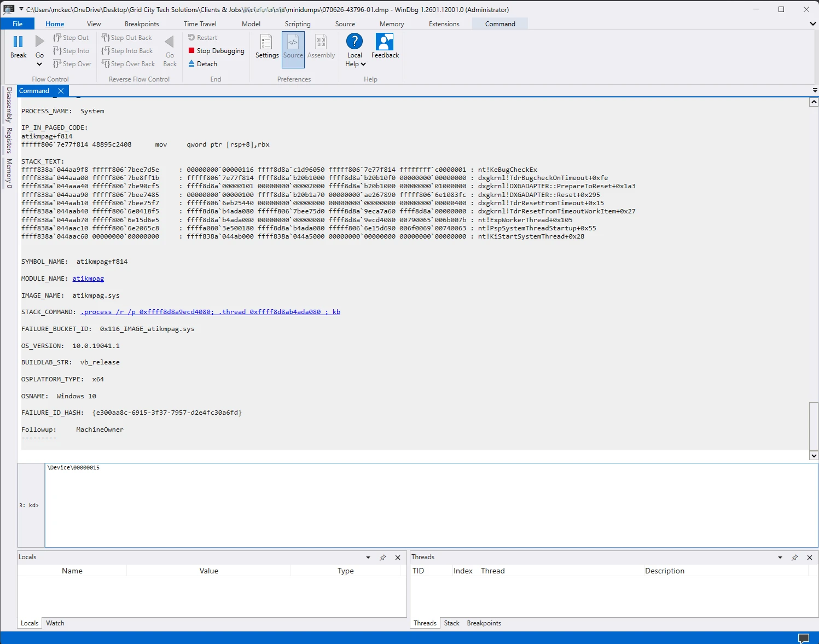Open the Disassembly side panel
The image size is (819, 644).
9,105
